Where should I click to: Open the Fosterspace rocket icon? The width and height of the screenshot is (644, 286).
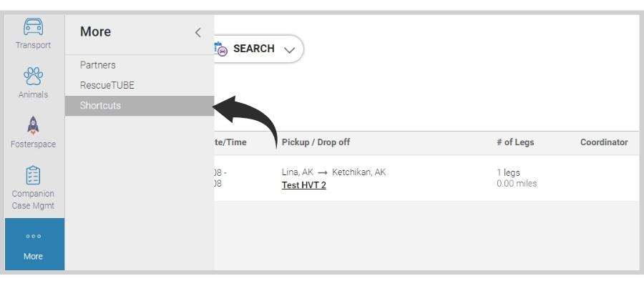[x=33, y=126]
